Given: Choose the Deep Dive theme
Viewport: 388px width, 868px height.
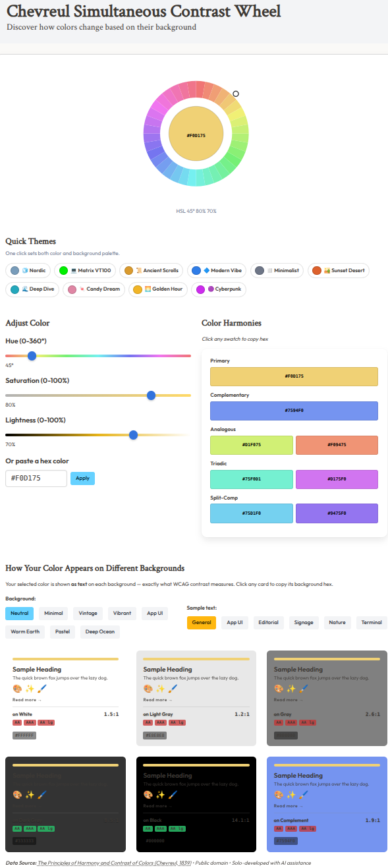Looking at the screenshot, I should click(32, 289).
